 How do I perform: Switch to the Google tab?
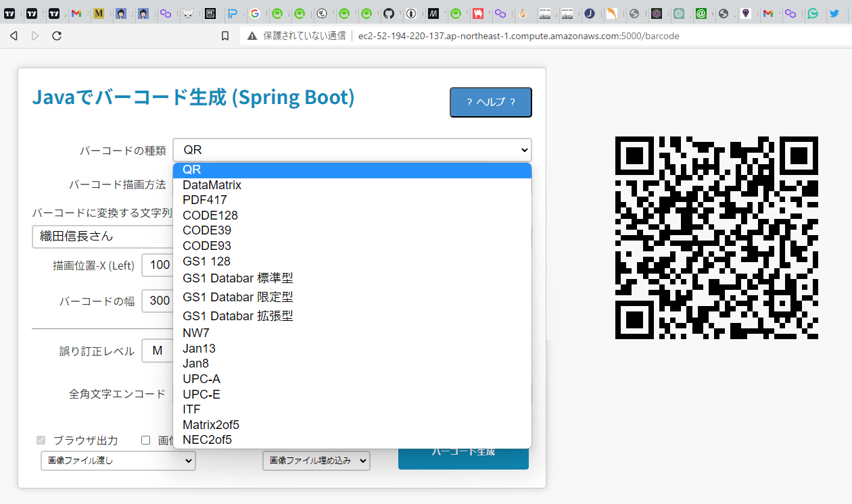point(254,13)
